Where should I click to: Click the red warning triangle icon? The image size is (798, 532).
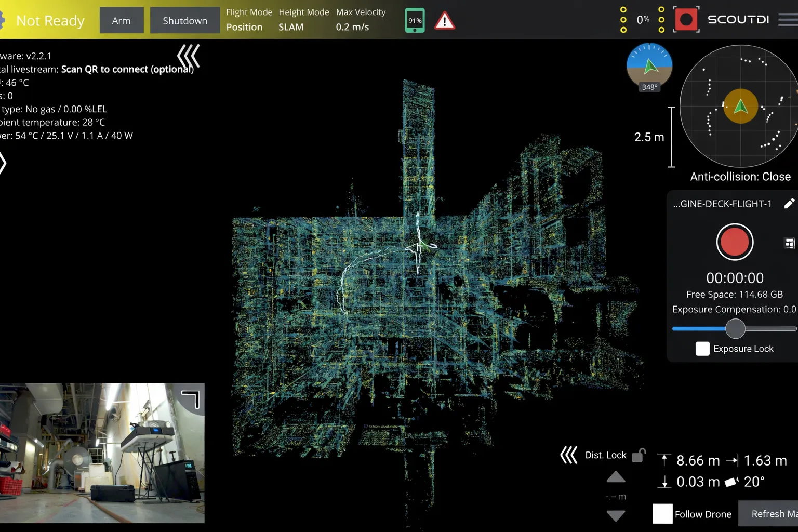coord(444,21)
